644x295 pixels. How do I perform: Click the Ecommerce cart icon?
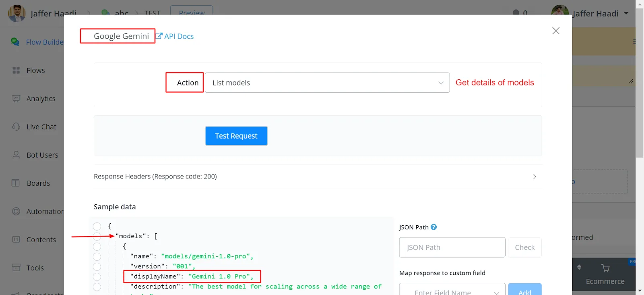(x=605, y=268)
